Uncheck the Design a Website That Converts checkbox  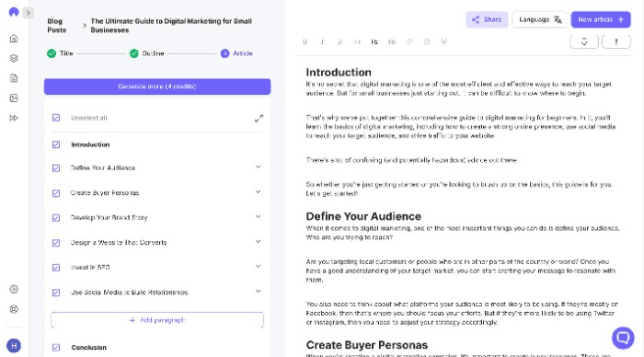pyautogui.click(x=56, y=243)
